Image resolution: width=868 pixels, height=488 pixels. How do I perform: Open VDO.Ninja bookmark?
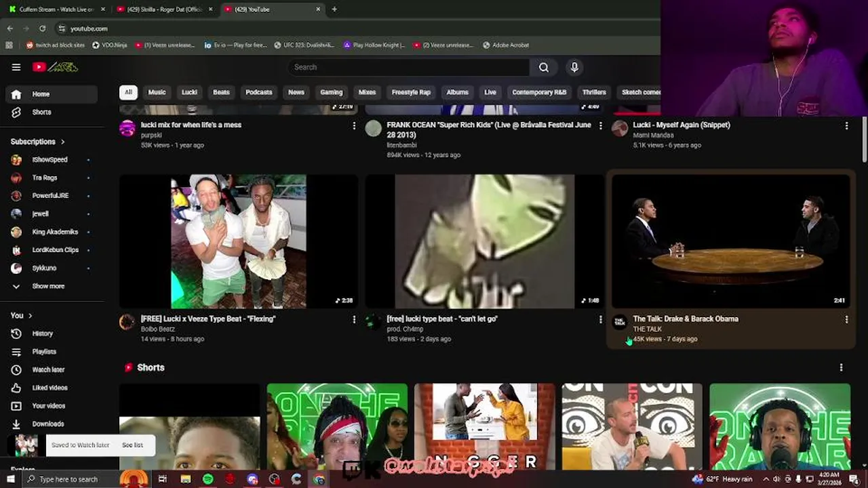[x=110, y=45]
